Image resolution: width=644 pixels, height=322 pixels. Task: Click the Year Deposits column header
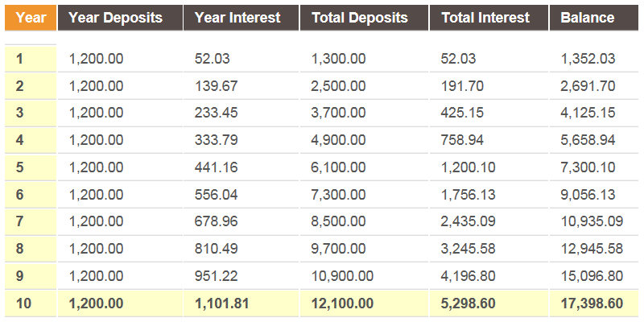point(115,18)
